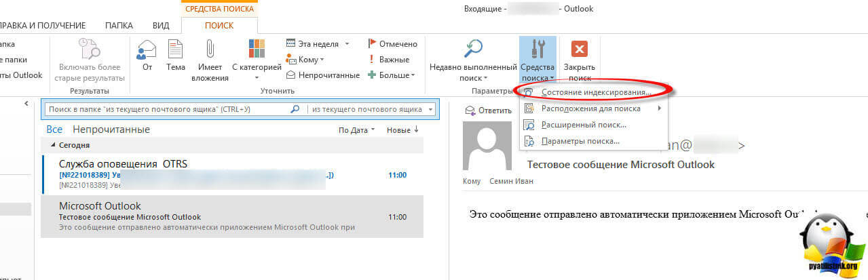868x280 pixels.
Task: Click the disabled "Включать более старые результаты" button
Action: [90, 60]
